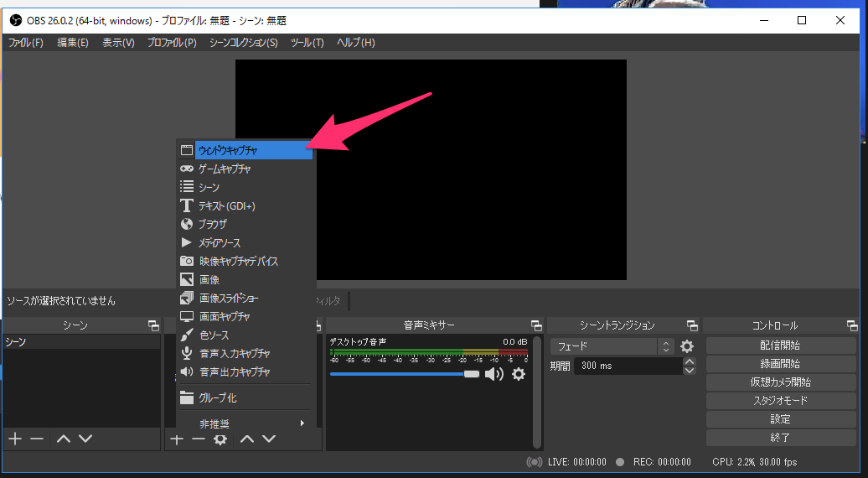Screen dimensions: 868x478
Task: Open the ヘルプ(H) menu
Action: (356, 43)
